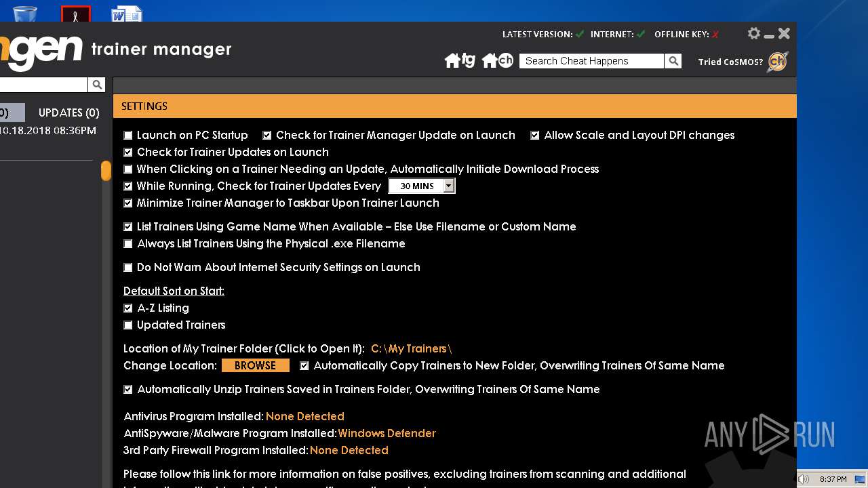Screen dimensions: 868x488
Task: Enable Always List Trainers Using .exe Filename
Action: point(128,244)
